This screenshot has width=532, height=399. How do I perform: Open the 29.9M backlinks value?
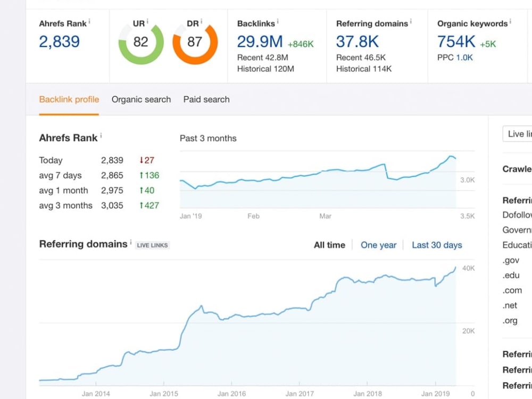[x=260, y=41]
